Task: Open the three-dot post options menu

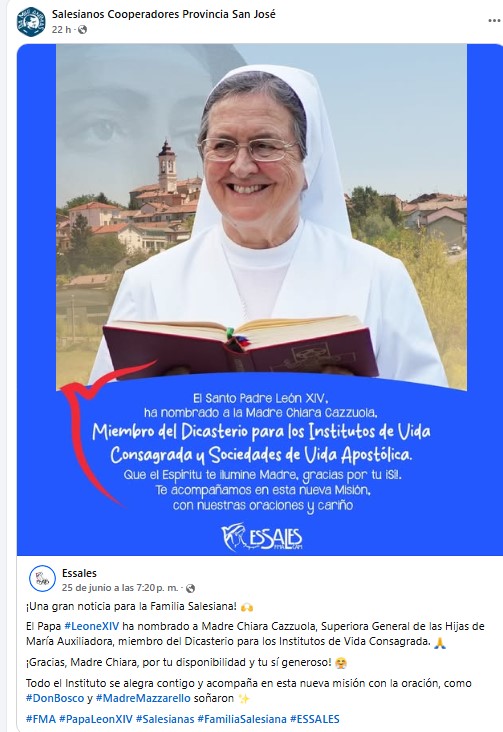Action: click(494, 21)
